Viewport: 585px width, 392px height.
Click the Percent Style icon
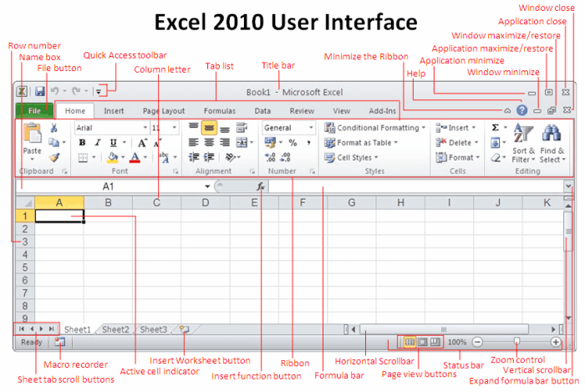click(292, 142)
